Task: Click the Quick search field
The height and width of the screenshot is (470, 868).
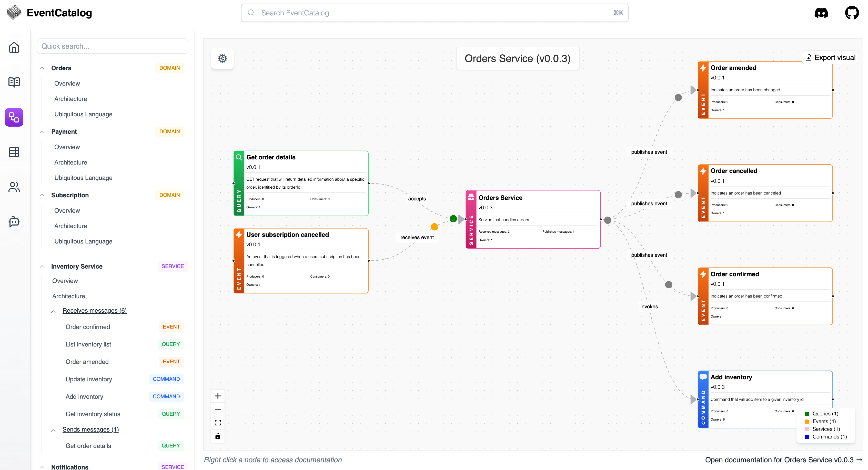Action: [112, 46]
